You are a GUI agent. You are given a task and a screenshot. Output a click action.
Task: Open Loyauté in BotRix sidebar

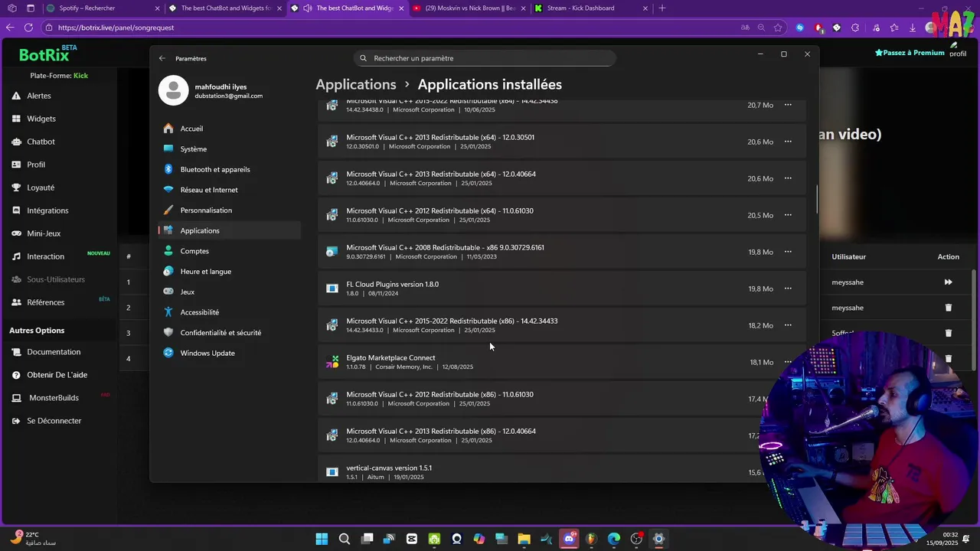pyautogui.click(x=41, y=187)
